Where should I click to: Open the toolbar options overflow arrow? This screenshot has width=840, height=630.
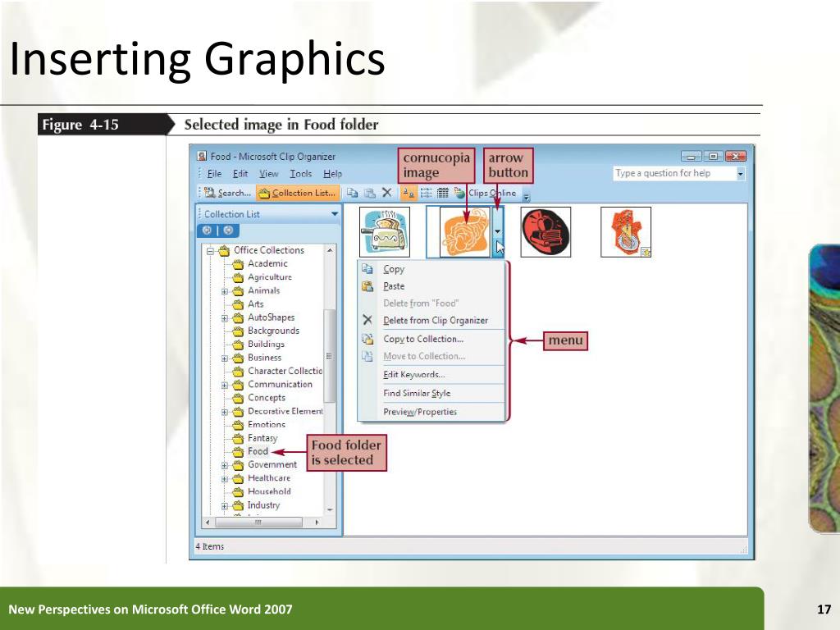coord(526,197)
